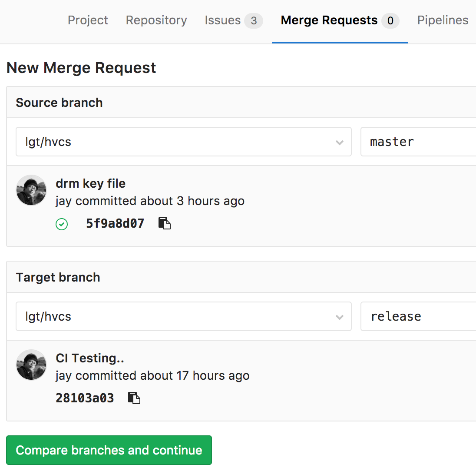The image size is (476, 471).
Task: Click jay's avatar beside CI Testing commit
Action: point(31,365)
